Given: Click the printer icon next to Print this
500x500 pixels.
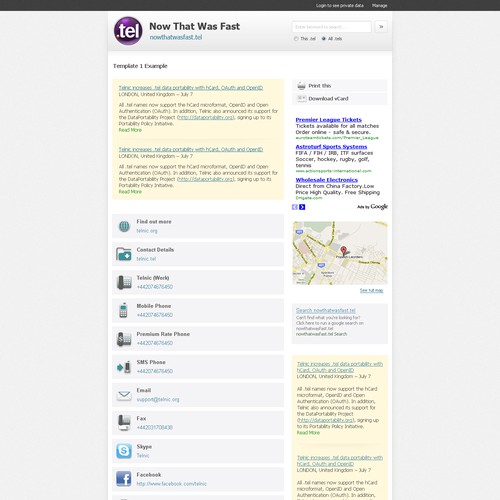Looking at the screenshot, I should click(x=301, y=86).
